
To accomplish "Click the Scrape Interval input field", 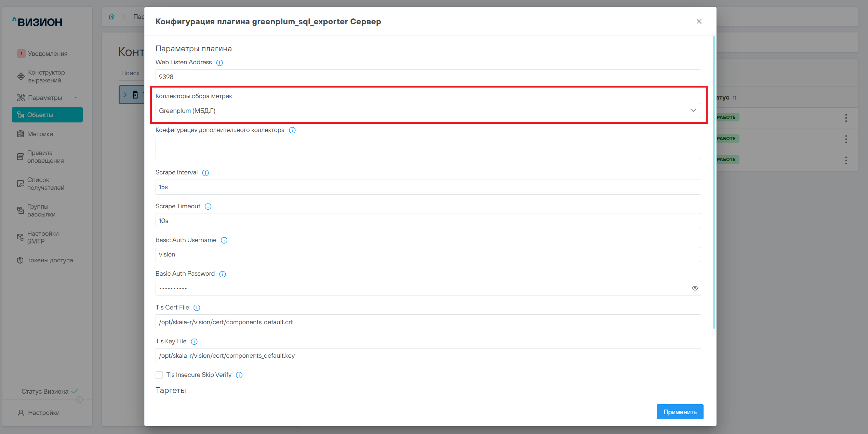I will tap(427, 187).
